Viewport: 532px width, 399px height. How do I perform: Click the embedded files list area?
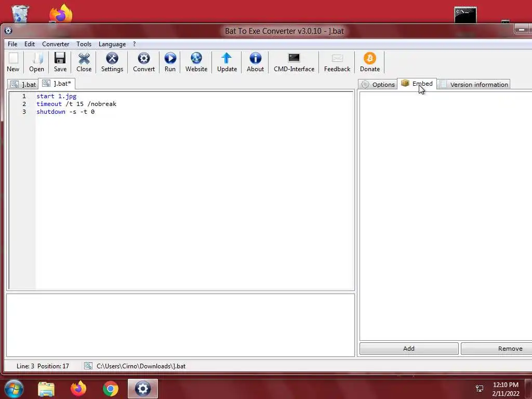[x=445, y=216]
